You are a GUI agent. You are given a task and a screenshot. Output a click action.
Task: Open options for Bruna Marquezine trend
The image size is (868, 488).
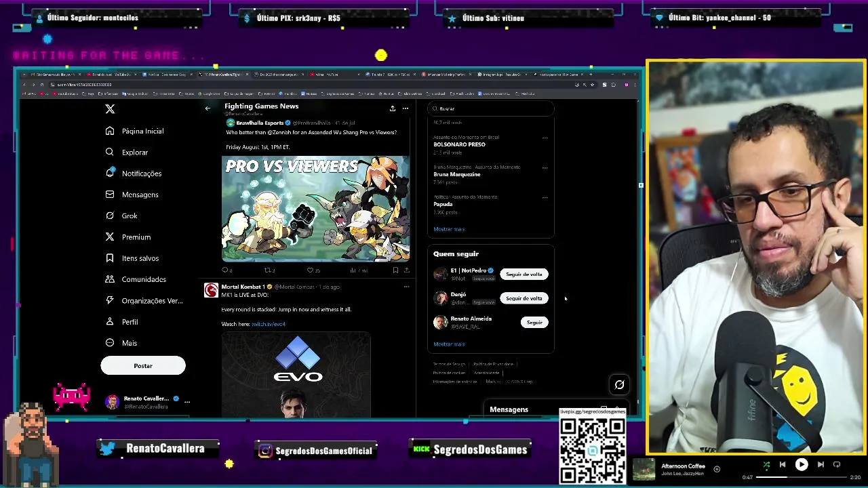click(x=545, y=167)
